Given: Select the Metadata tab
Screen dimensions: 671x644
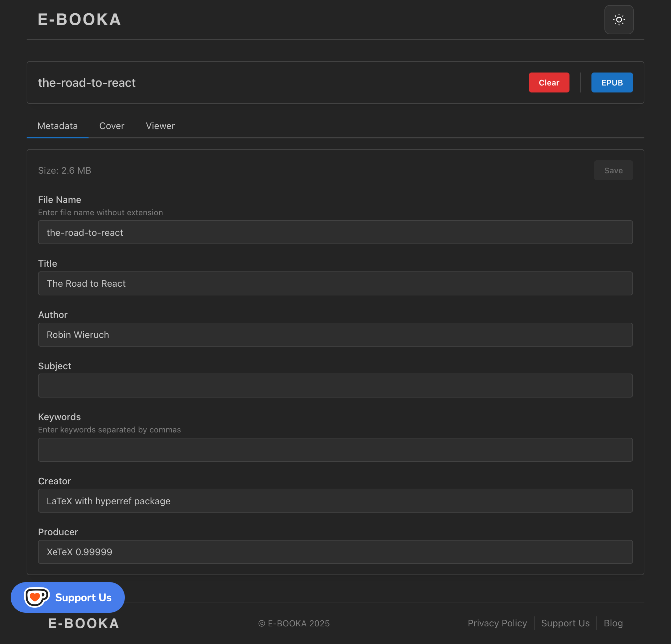Looking at the screenshot, I should coord(58,126).
